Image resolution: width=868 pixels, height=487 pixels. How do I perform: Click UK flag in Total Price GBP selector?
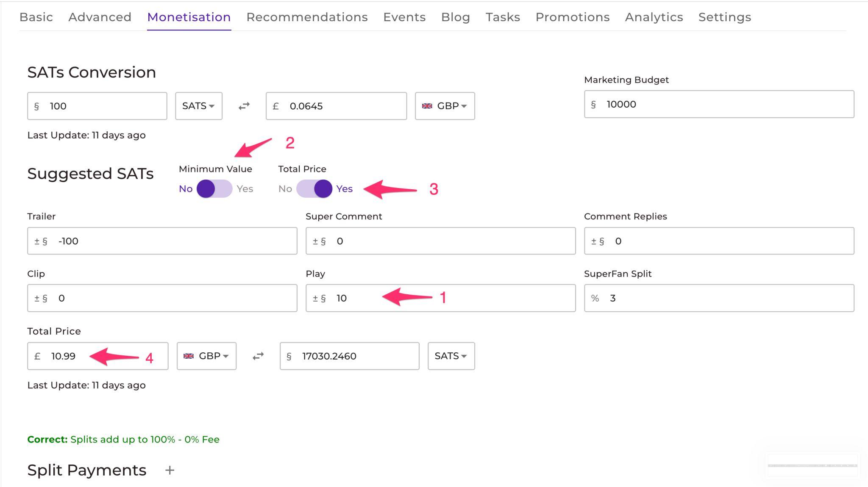(x=189, y=356)
